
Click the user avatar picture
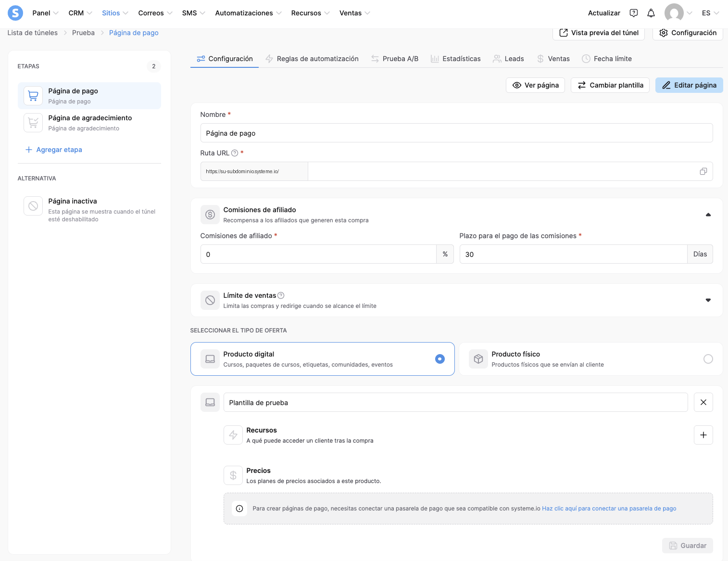tap(674, 13)
